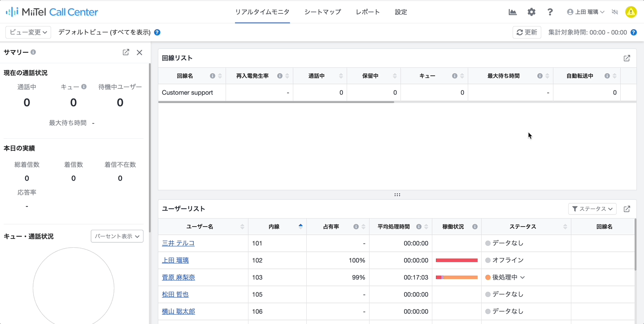Image resolution: width=644 pixels, height=324 pixels.
Task: Open the ステータス filter dropdown
Action: [592, 209]
